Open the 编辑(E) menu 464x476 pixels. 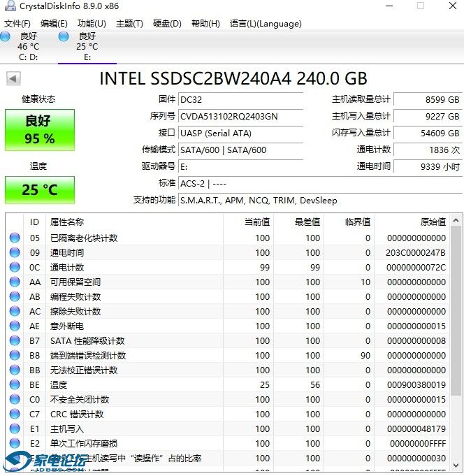point(54,23)
